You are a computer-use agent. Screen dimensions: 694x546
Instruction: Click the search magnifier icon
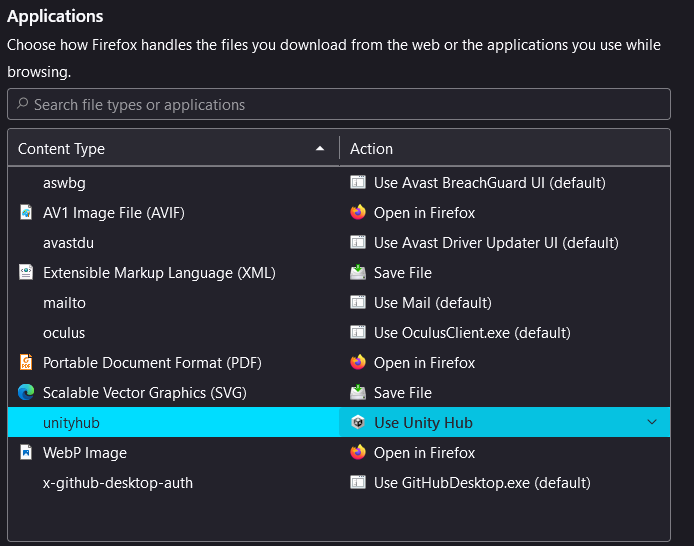(x=22, y=104)
